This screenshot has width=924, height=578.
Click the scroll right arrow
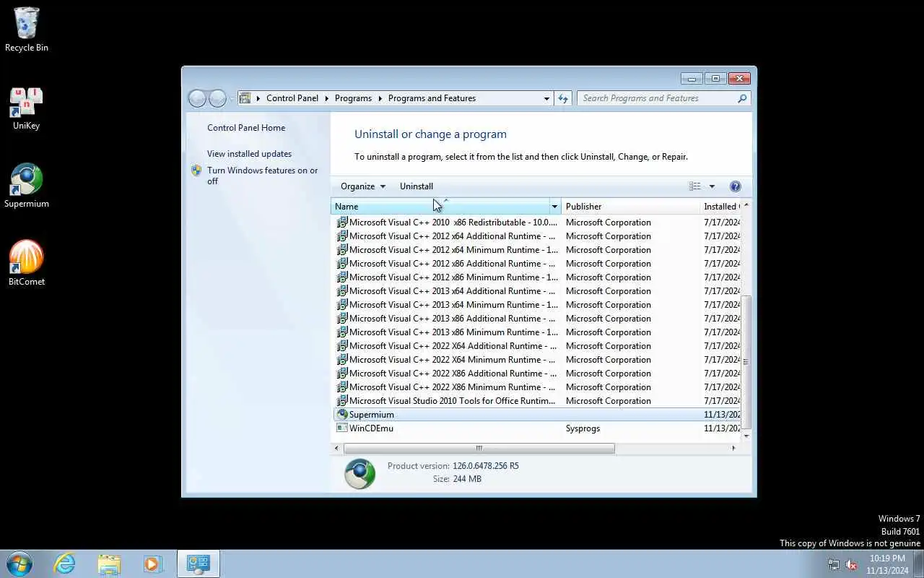click(733, 448)
